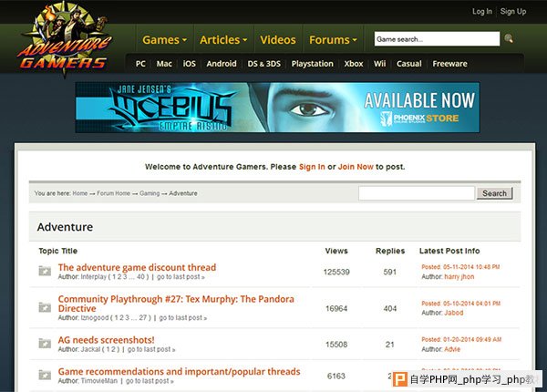Viewport: 547px width, 392px height.
Task: Select the Android platform tab
Action: click(x=222, y=64)
